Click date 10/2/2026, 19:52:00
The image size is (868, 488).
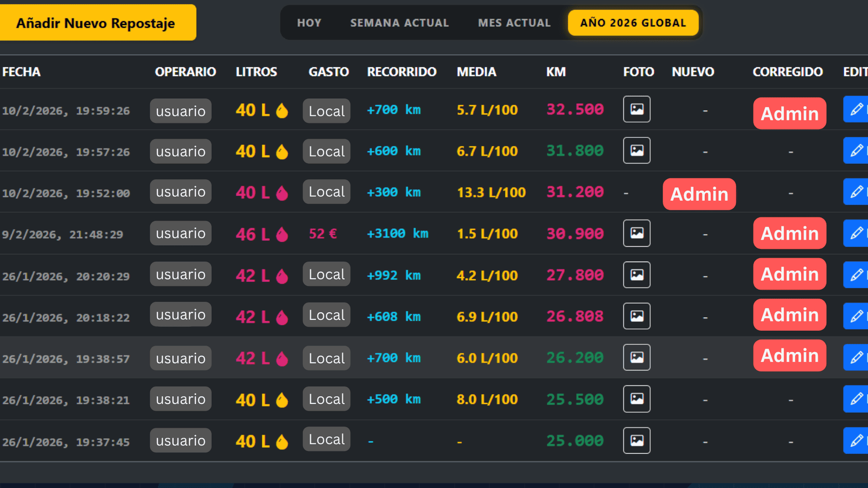66,194
